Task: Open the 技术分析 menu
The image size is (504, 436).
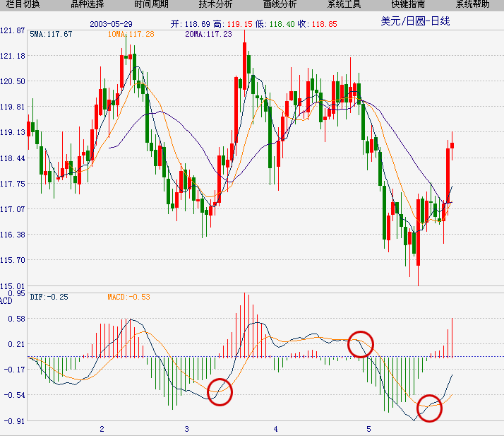Action: point(216,4)
